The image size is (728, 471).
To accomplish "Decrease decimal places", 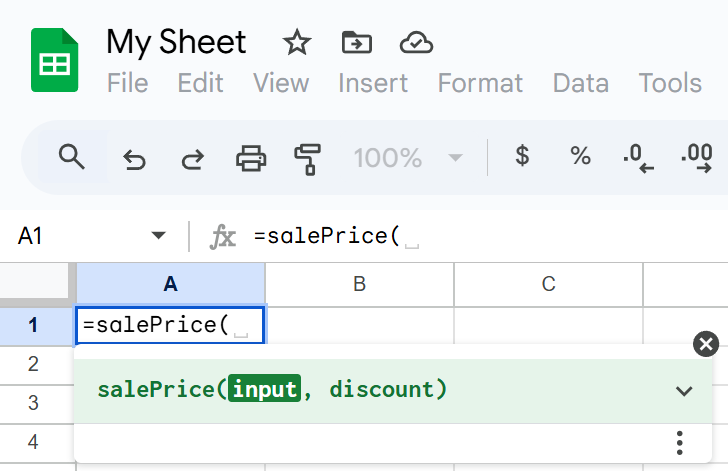I will pyautogui.click(x=637, y=158).
